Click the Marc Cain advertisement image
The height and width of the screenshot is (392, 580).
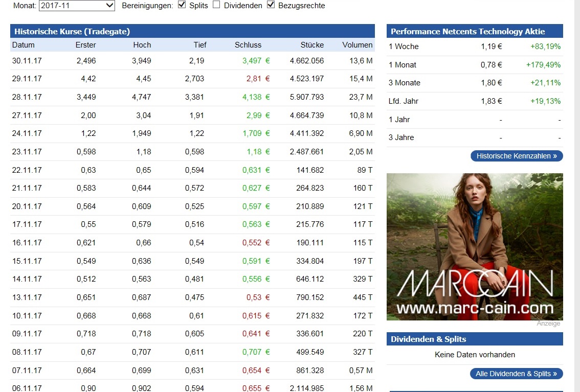click(x=475, y=246)
